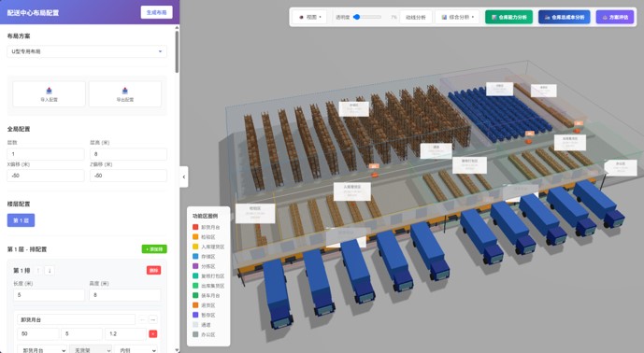Click the 层高 (米) input field
The image size is (644, 353).
[x=128, y=154]
